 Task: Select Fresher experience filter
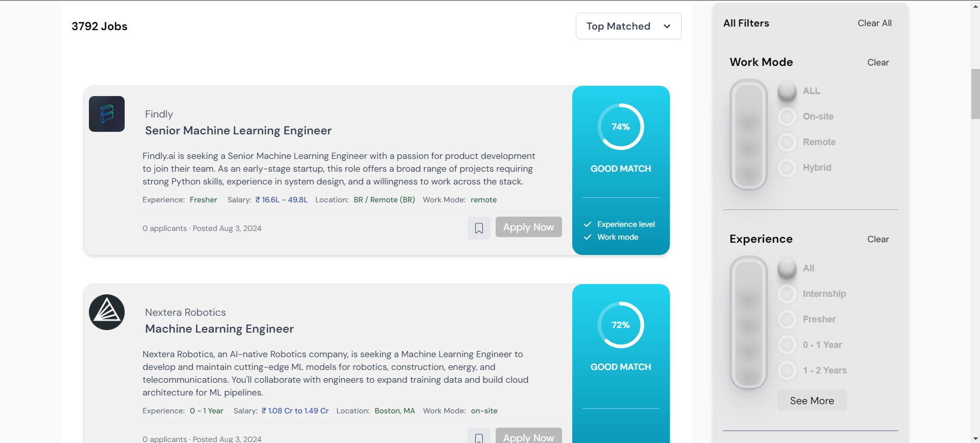[787, 319]
